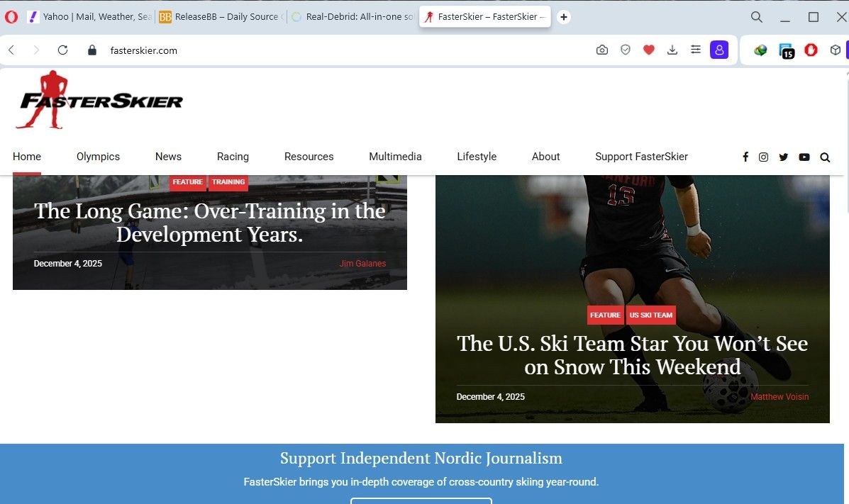
Task: Open the Multimedia menu
Action: click(395, 157)
